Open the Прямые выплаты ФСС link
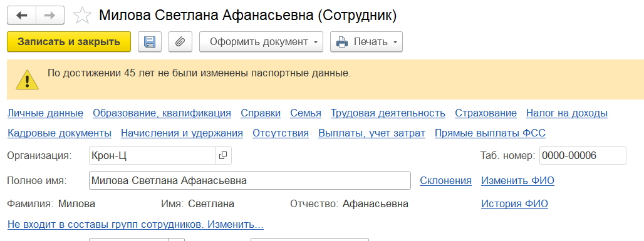The height and width of the screenshot is (241, 644). (490, 133)
